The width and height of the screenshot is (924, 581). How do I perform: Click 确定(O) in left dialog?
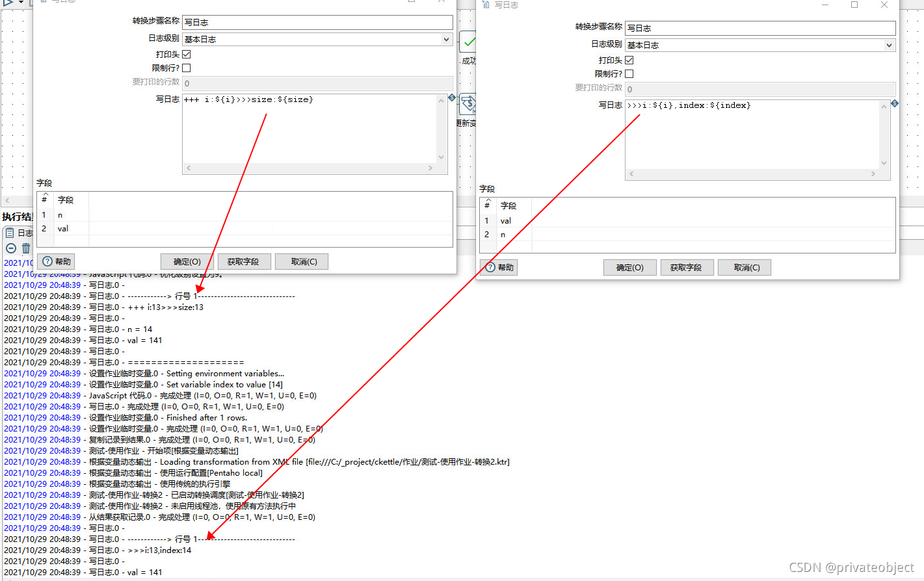coord(187,262)
